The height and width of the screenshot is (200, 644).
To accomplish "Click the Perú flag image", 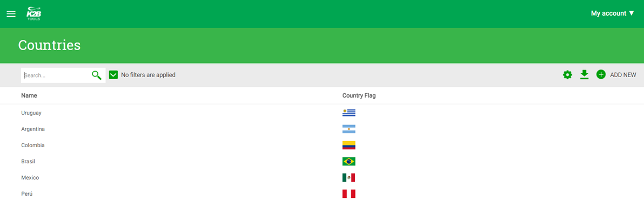I will (348, 194).
